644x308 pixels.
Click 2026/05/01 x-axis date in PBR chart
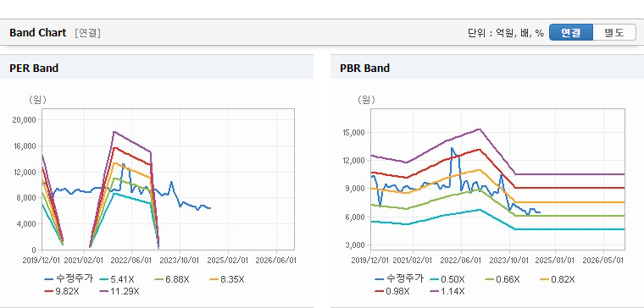604,260
